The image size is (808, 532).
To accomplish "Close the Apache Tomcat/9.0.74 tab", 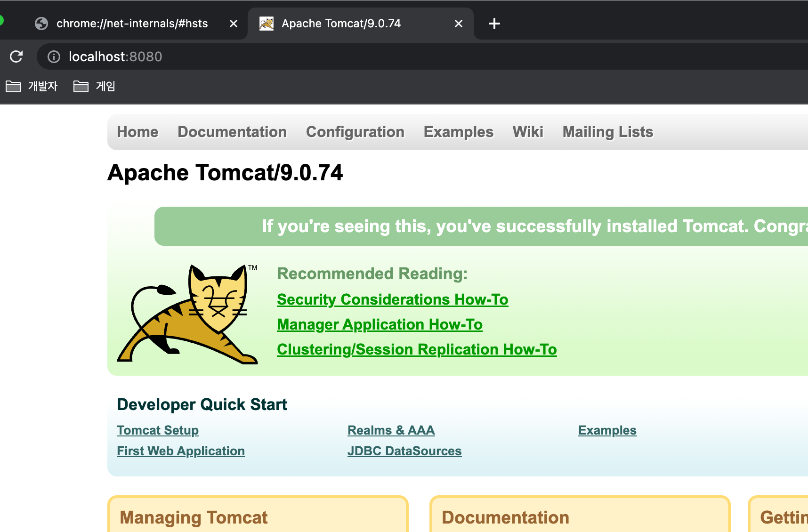I will point(459,24).
